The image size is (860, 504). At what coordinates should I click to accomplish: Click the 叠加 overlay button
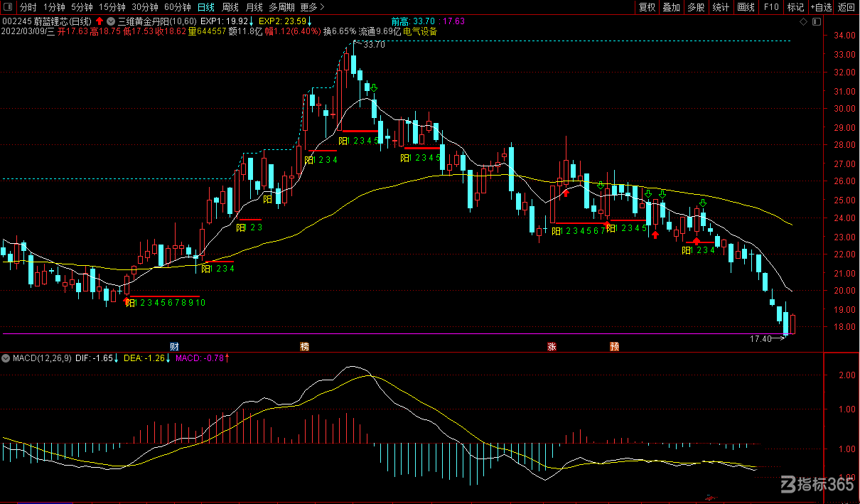(671, 7)
